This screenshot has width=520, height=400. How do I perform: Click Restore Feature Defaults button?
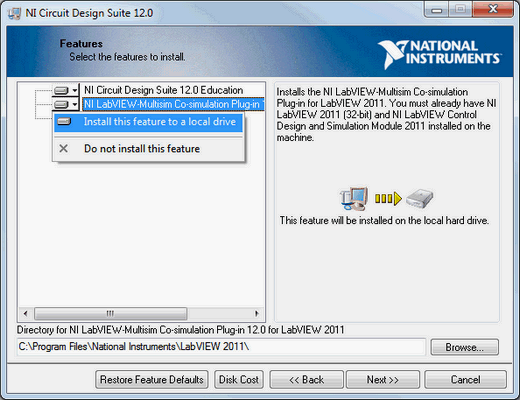point(152,380)
